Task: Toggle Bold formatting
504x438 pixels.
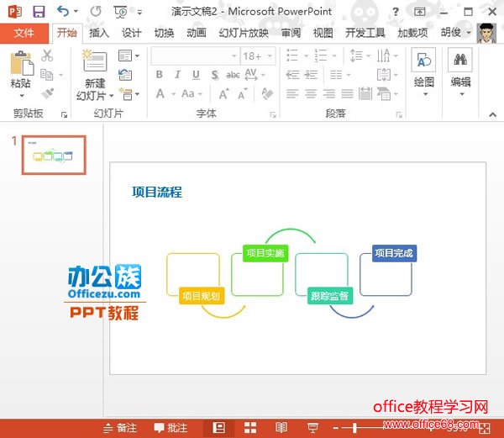Action: tap(159, 75)
